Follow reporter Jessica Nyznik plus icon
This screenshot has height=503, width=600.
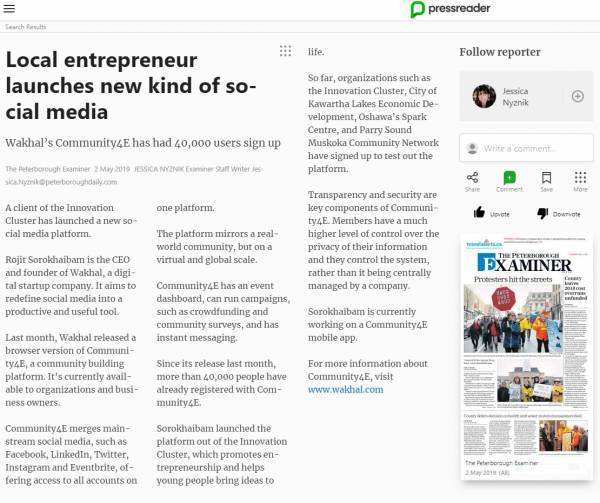point(577,96)
